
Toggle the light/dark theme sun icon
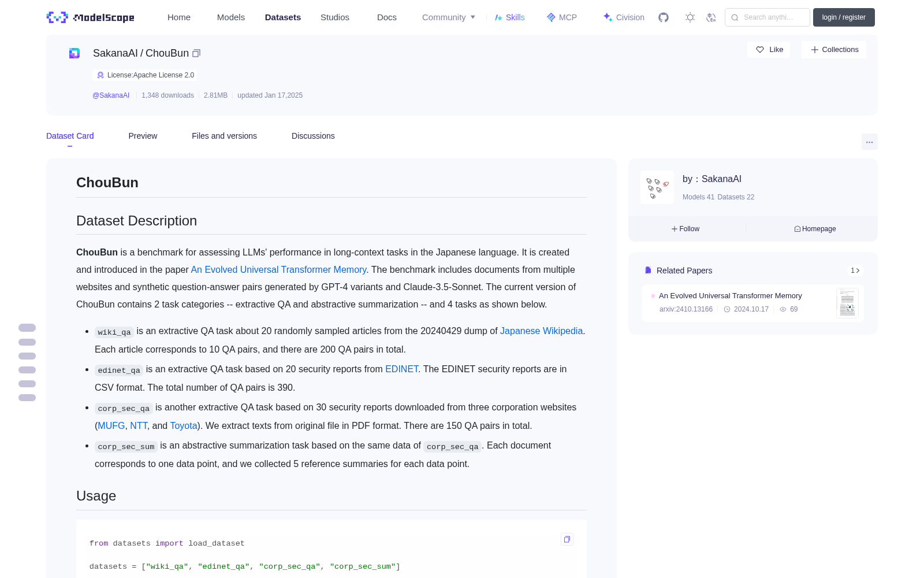click(690, 17)
